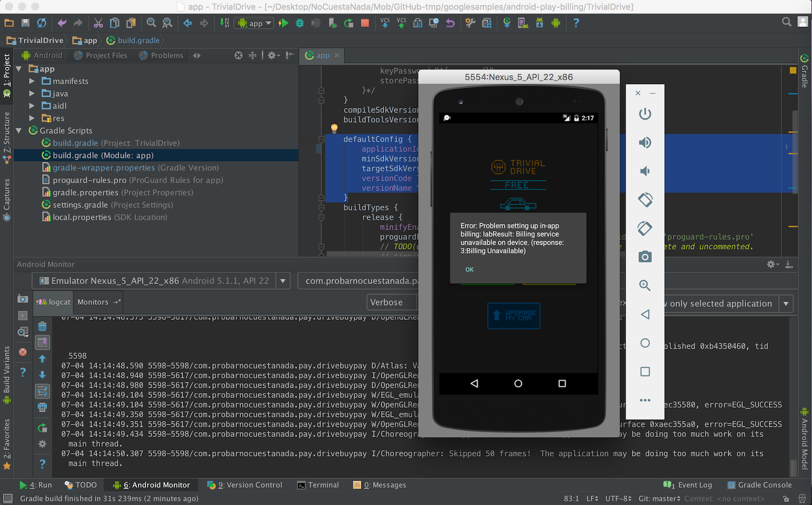The width and height of the screenshot is (812, 505).
Task: Click the red terminate application icon
Action: pyautogui.click(x=23, y=352)
